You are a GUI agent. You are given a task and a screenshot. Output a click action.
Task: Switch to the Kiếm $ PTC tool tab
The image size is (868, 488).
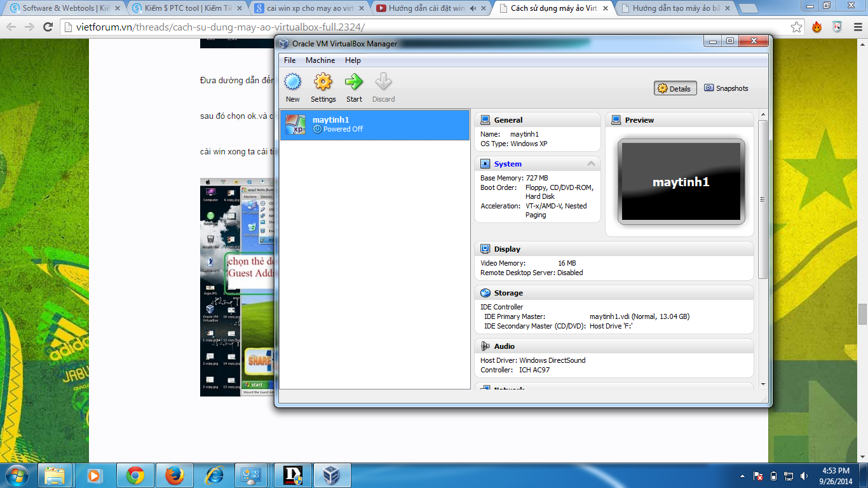[x=186, y=8]
